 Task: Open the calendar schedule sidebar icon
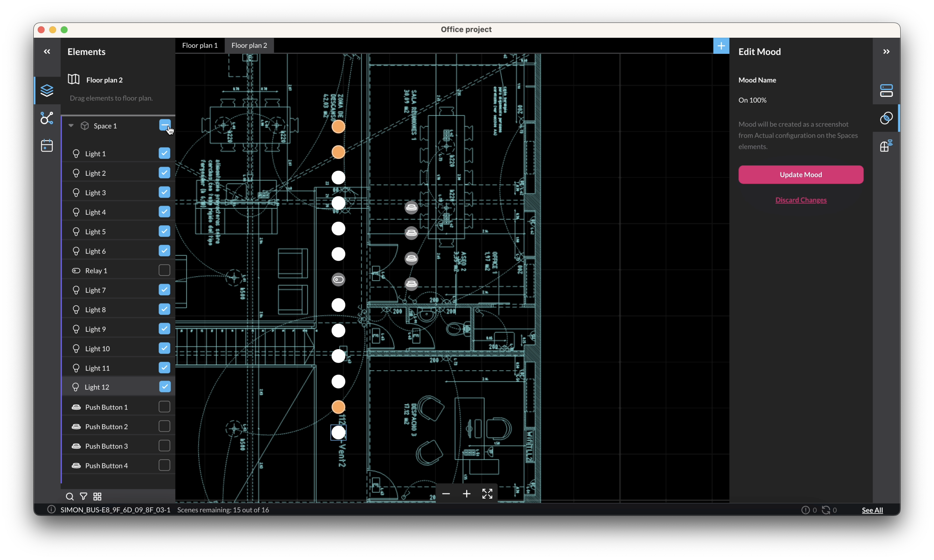coord(47,146)
